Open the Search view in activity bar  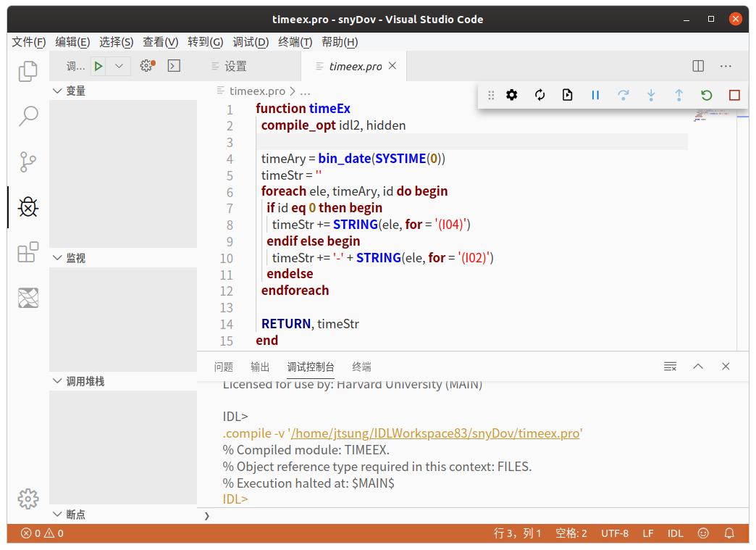pos(28,116)
